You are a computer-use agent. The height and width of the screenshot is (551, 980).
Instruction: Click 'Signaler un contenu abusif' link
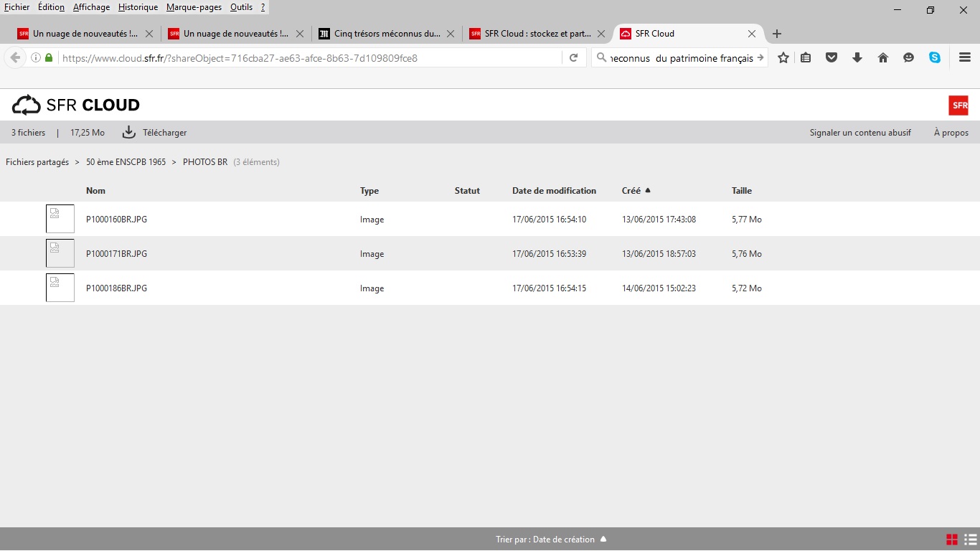click(x=860, y=133)
